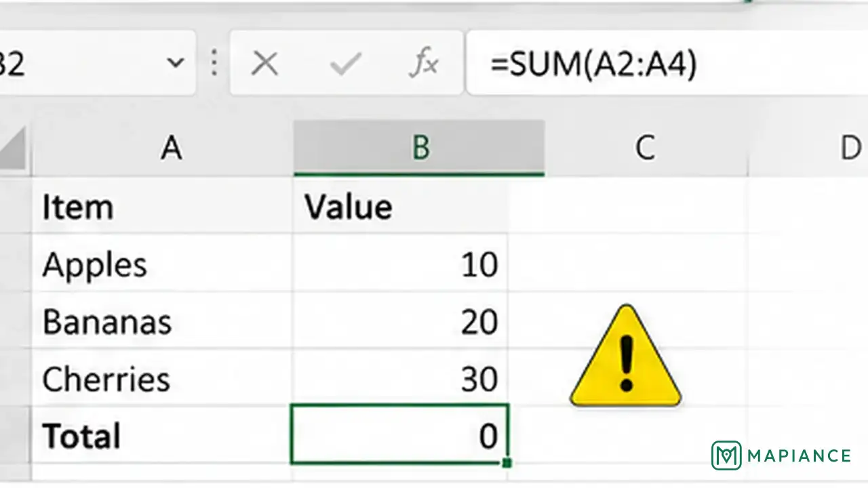This screenshot has height=488, width=868.
Task: Open the formula bar options dots
Action: (x=214, y=64)
